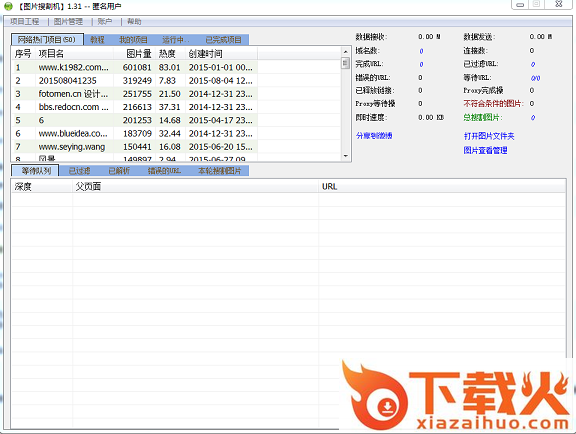Open the 账户 menu
This screenshot has height=434, width=576.
click(x=105, y=21)
